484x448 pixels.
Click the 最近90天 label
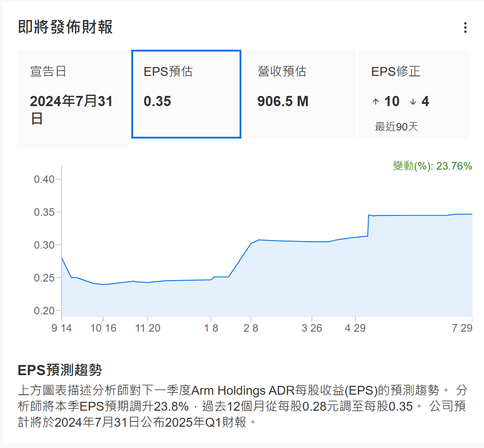pos(396,127)
